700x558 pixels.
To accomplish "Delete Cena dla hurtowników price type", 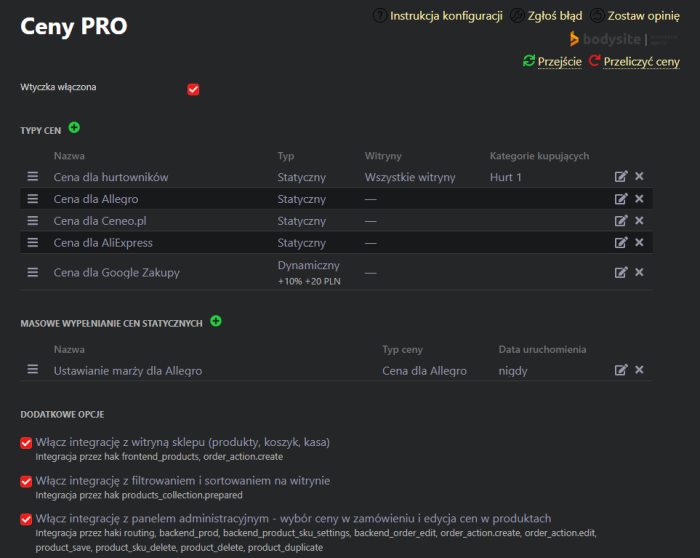I will 639,176.
